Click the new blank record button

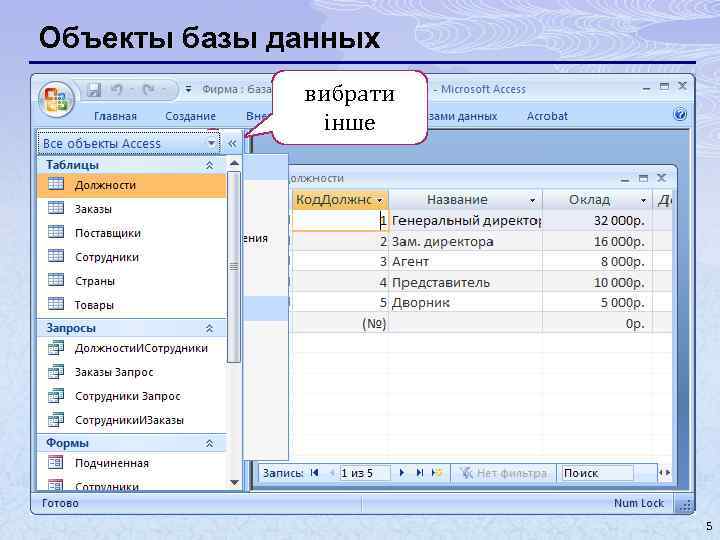click(437, 472)
